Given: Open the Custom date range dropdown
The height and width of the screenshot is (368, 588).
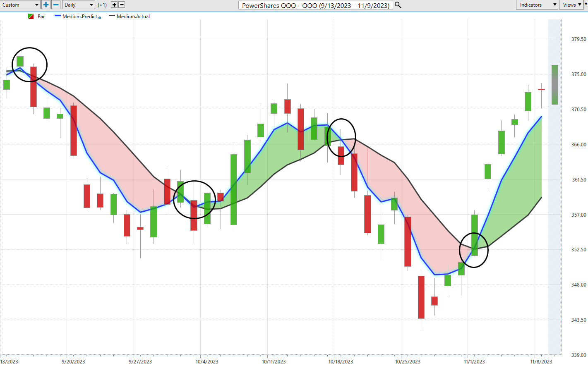Looking at the screenshot, I should (20, 5).
